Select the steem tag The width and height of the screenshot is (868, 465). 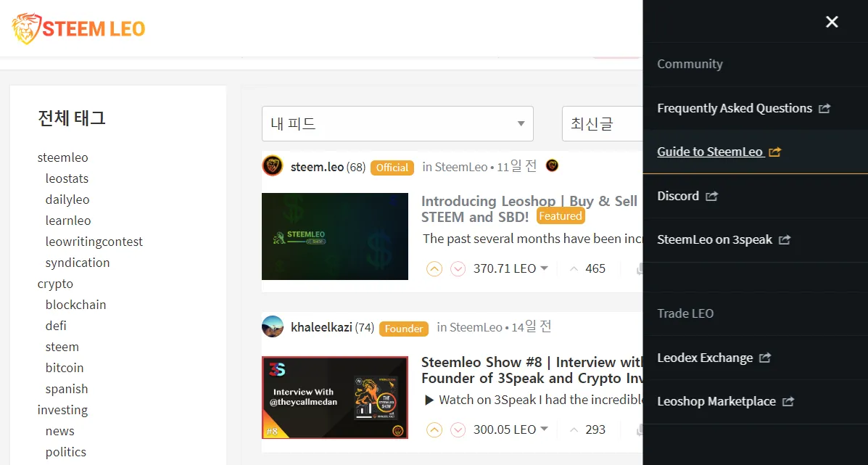[62, 347]
